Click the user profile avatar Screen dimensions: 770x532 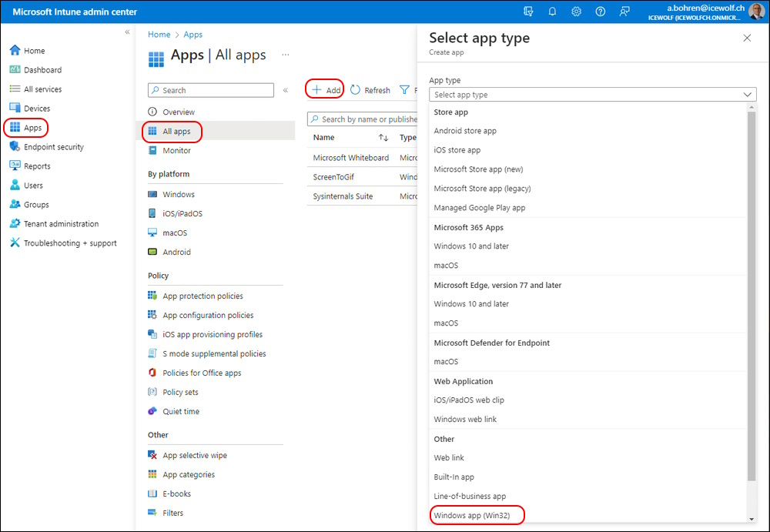756,12
